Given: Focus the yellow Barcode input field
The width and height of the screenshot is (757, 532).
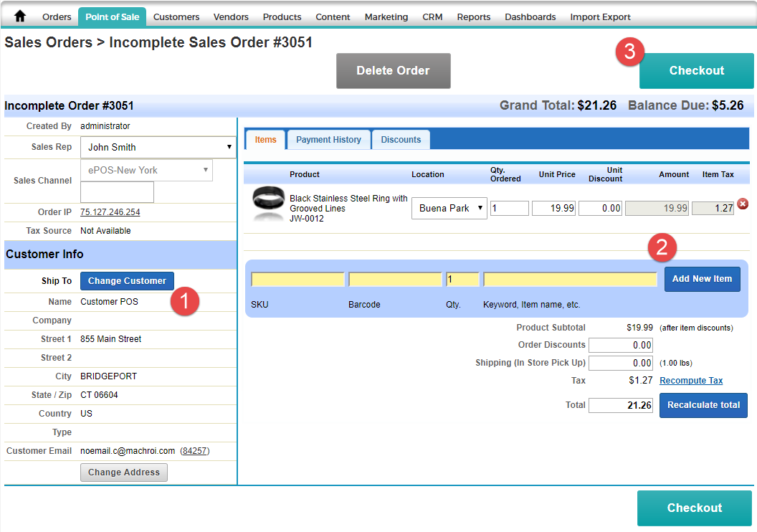Looking at the screenshot, I should pyautogui.click(x=395, y=279).
